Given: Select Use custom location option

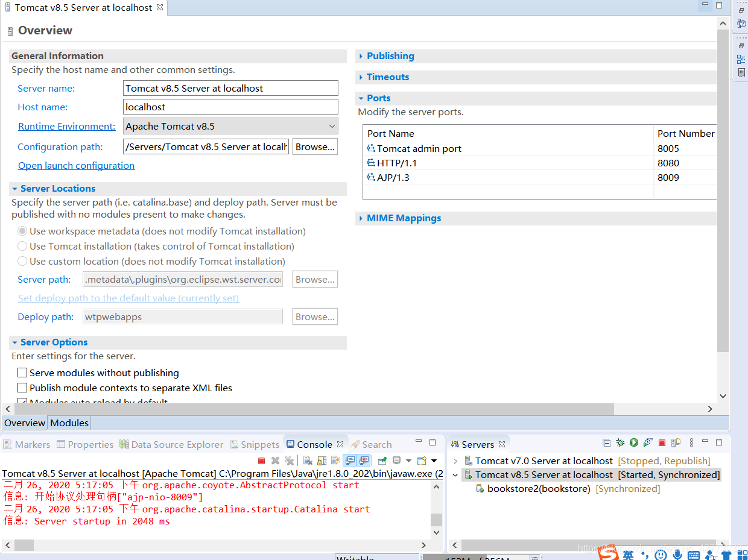Looking at the screenshot, I should tap(22, 261).
